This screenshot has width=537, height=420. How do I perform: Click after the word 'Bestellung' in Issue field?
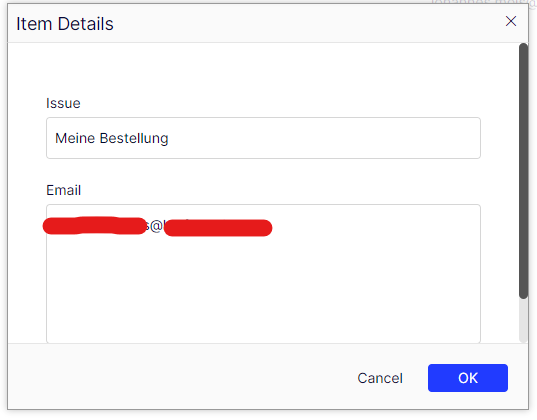coord(170,138)
